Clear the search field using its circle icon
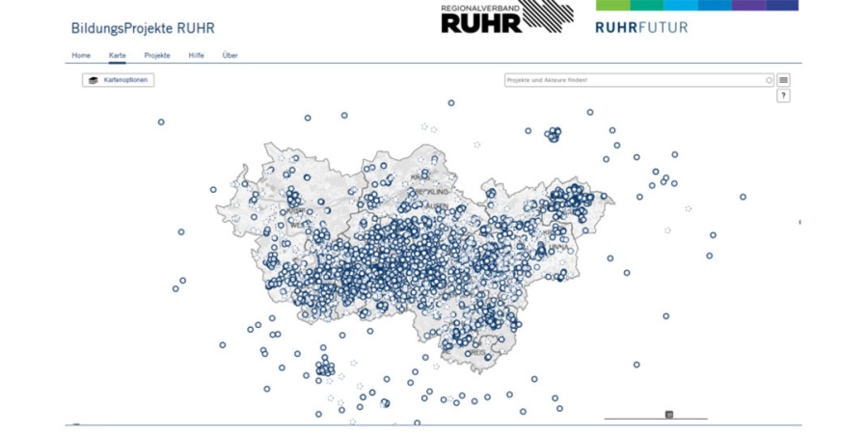This screenshot has width=868, height=434. point(769,80)
